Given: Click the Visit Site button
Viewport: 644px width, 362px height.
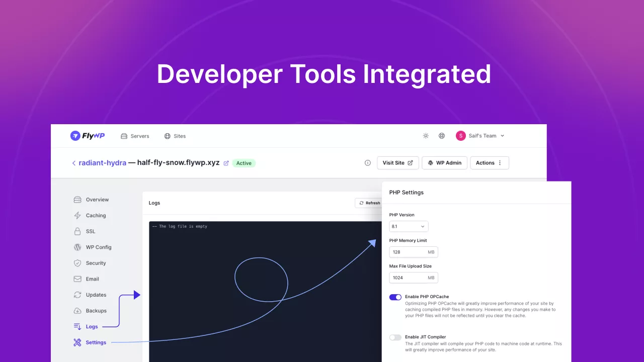Looking at the screenshot, I should click(x=397, y=163).
